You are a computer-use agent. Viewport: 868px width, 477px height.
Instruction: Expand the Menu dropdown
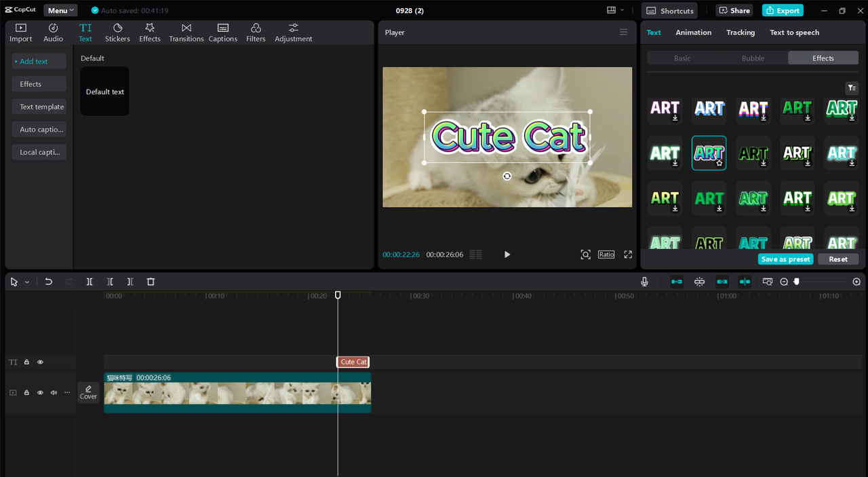click(60, 10)
